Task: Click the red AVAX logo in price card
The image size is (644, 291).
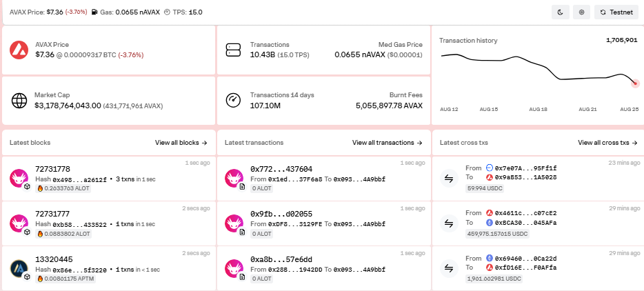Action: 19,50
